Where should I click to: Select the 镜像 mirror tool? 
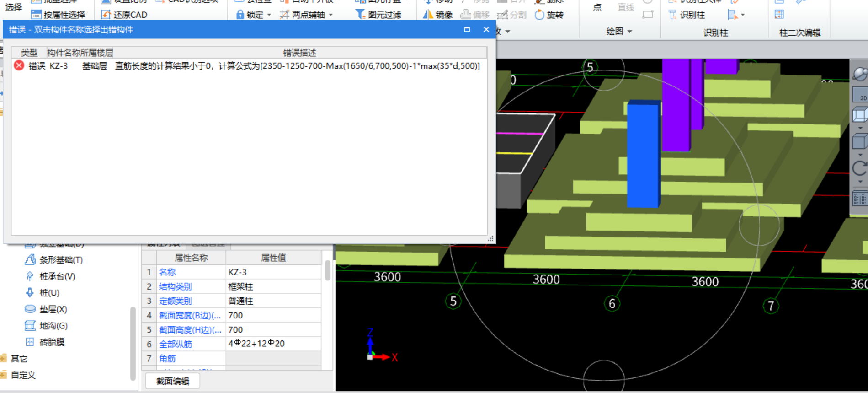tap(437, 15)
